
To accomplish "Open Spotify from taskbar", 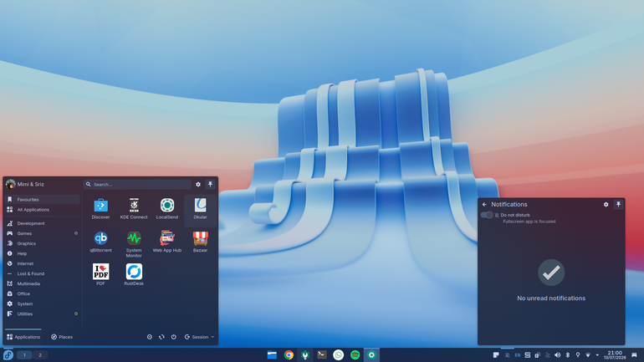I will (x=355, y=355).
